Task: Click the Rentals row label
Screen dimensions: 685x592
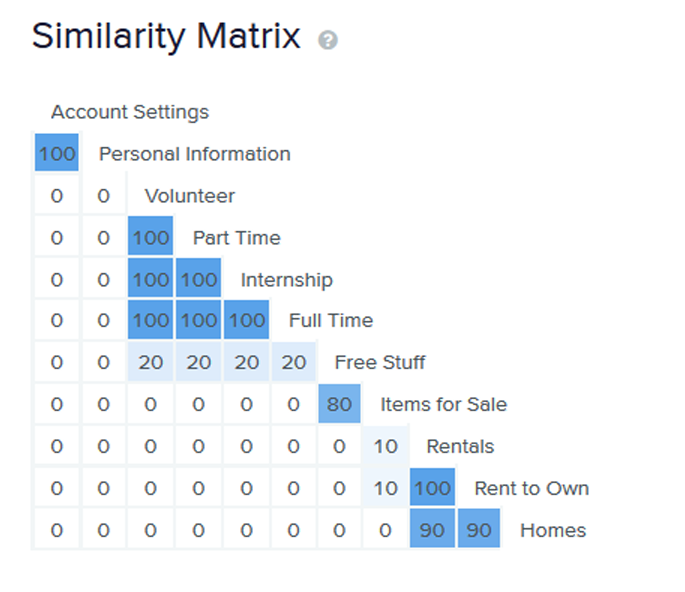Action: click(x=460, y=446)
